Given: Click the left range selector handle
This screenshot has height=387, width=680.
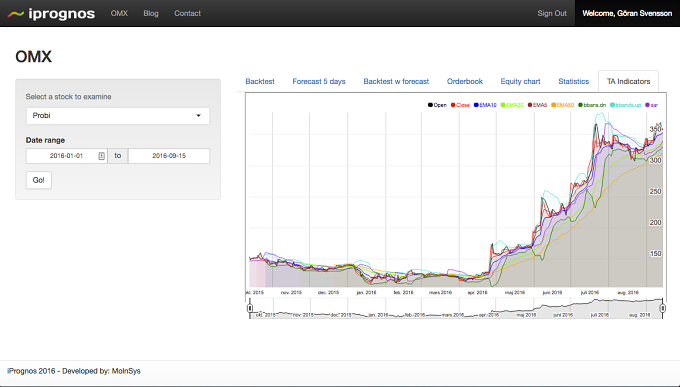Looking at the screenshot, I should 250,308.
